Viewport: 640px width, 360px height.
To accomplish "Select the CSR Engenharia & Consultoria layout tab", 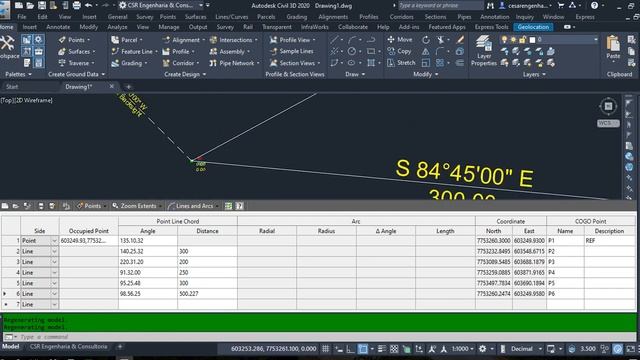I will pos(69,347).
